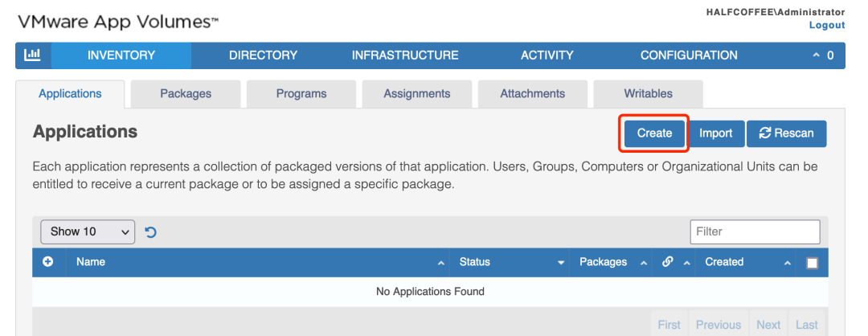Switch to the Writables tab
The width and height of the screenshot is (868, 336).
(648, 93)
